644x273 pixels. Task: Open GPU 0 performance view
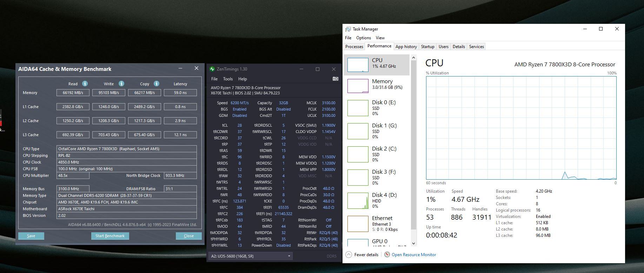(x=376, y=242)
